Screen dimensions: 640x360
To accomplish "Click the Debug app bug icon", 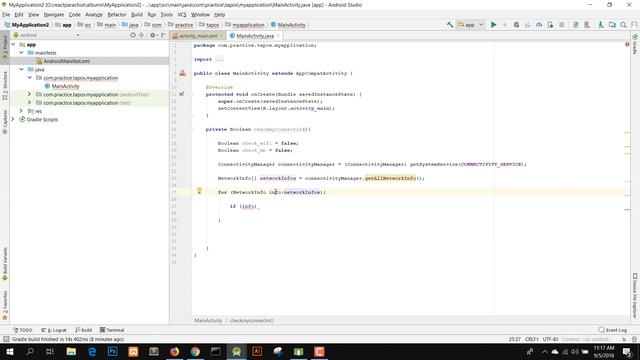I will pyautogui.click(x=516, y=25).
